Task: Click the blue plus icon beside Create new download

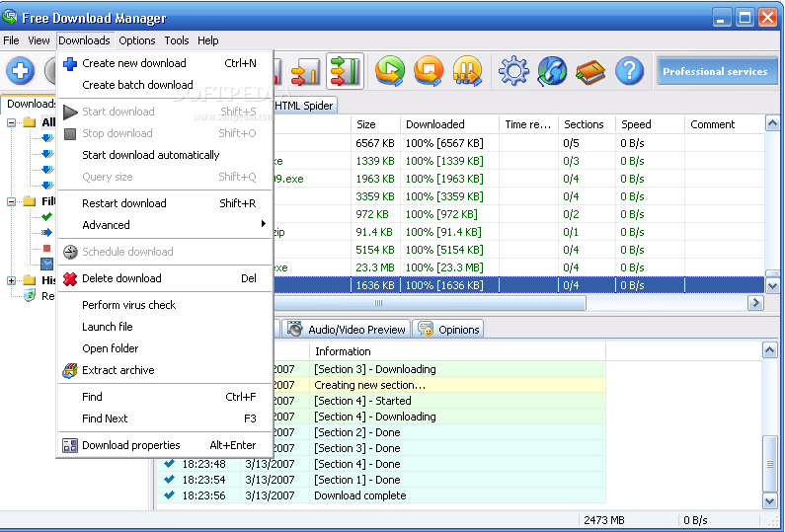Action: click(70, 63)
